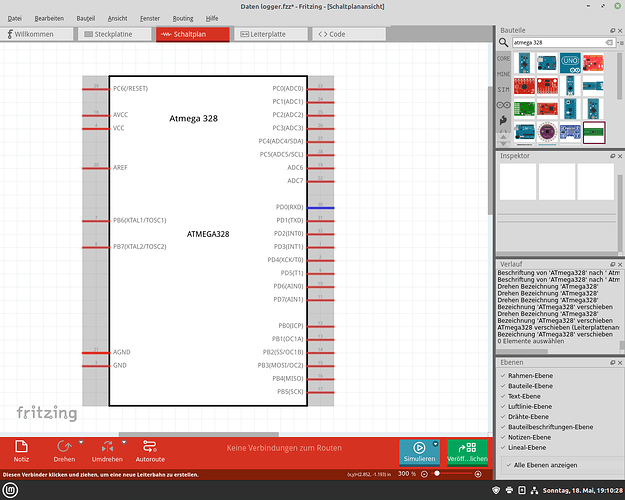Toggle the Drähte-Ebene layer visibility
This screenshot has height=500, width=625.
[503, 417]
